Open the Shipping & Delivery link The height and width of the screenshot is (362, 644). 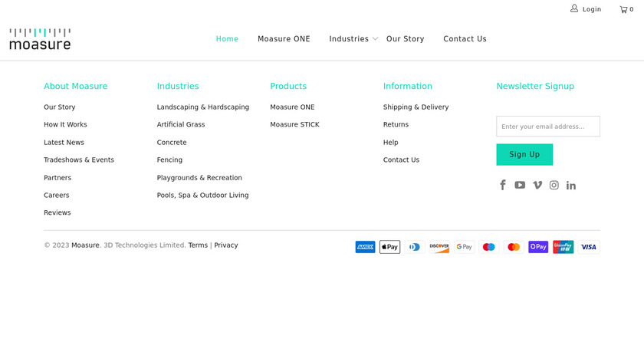click(x=416, y=107)
